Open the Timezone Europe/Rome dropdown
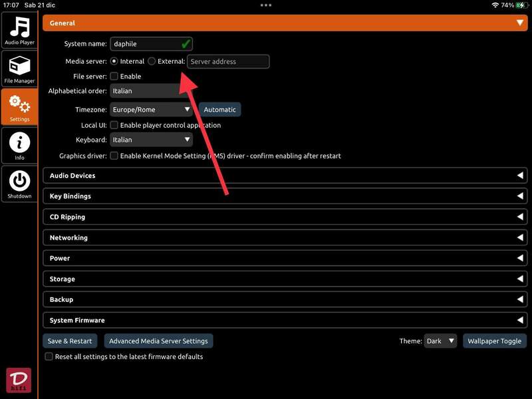 pos(152,110)
